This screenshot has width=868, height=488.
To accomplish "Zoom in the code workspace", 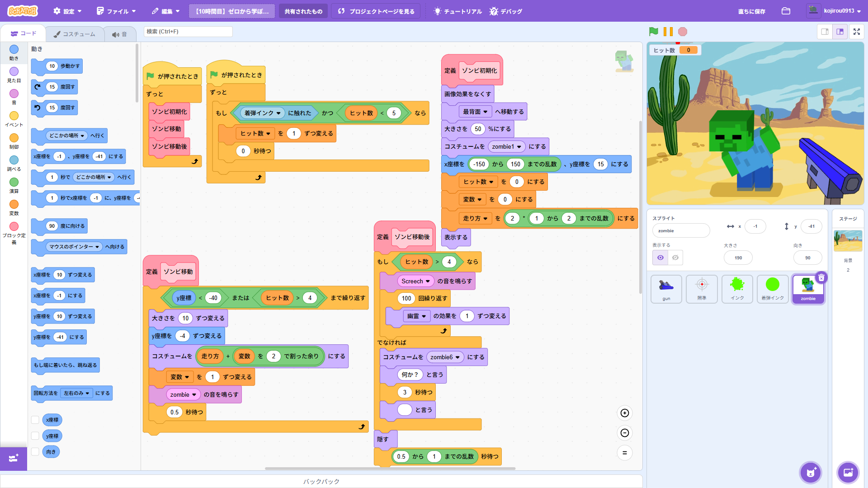I will 625,413.
